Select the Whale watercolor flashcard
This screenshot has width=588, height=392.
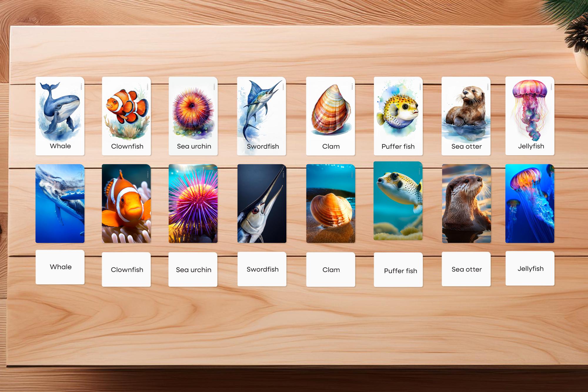pyautogui.click(x=60, y=115)
